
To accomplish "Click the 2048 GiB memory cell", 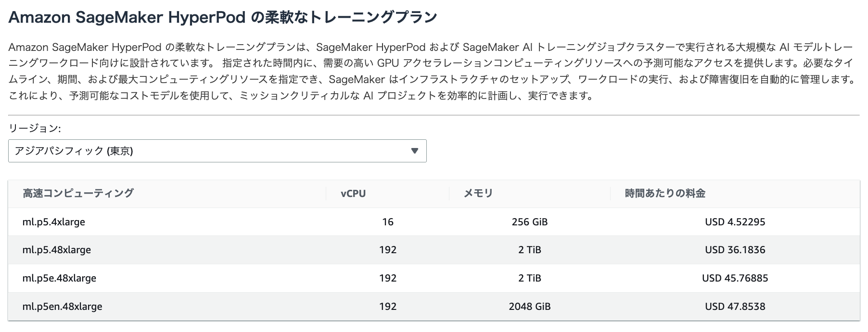I will (x=529, y=307).
